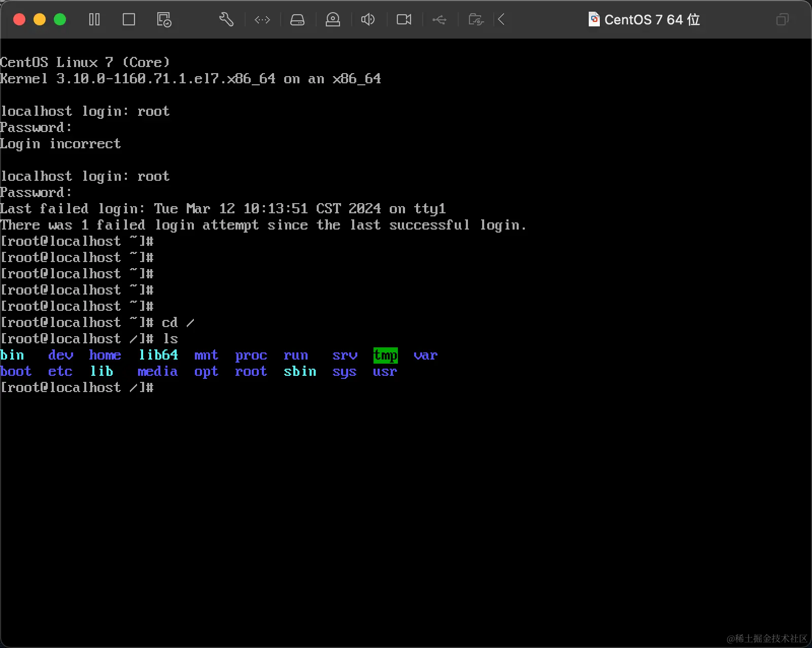This screenshot has height=648, width=812.
Task: Click the green-highlighted "tmp" directory
Action: click(x=385, y=355)
